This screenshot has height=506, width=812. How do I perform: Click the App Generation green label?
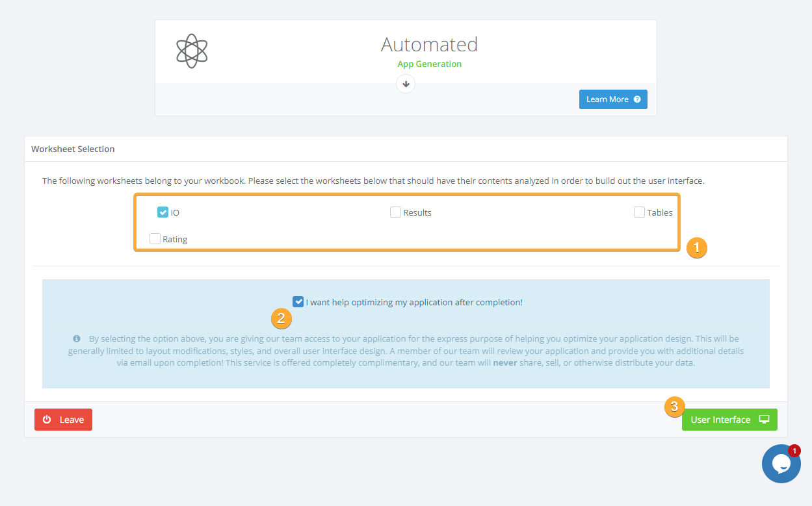point(429,64)
